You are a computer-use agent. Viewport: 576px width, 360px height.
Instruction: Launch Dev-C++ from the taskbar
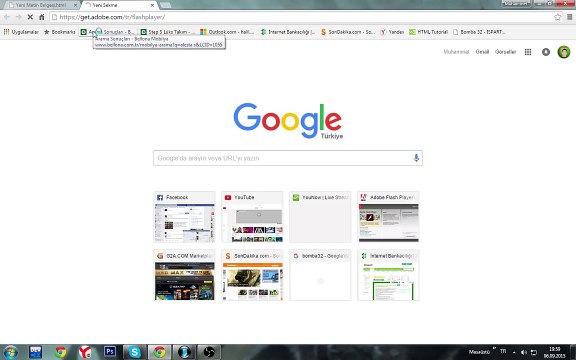coord(36,352)
